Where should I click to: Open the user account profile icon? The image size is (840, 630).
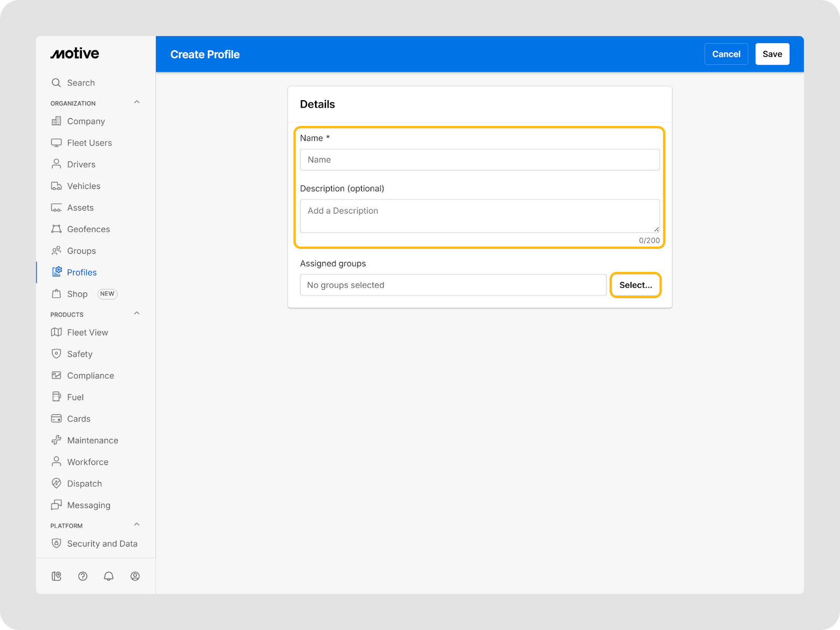pyautogui.click(x=135, y=576)
